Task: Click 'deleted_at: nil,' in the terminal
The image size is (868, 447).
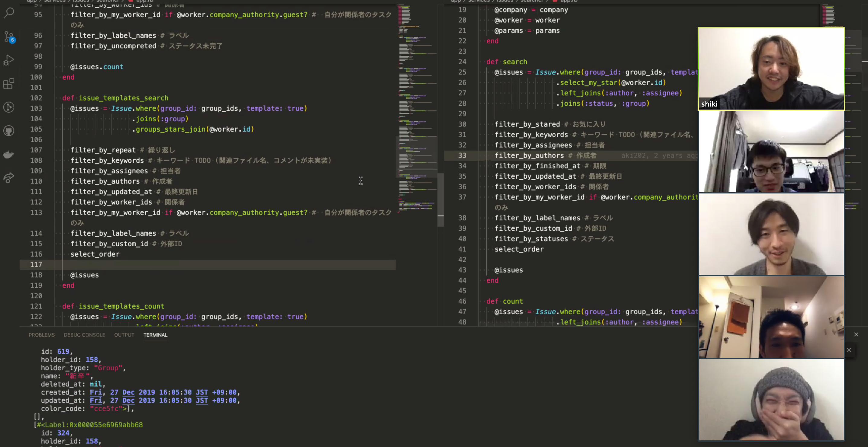Action: 73,384
